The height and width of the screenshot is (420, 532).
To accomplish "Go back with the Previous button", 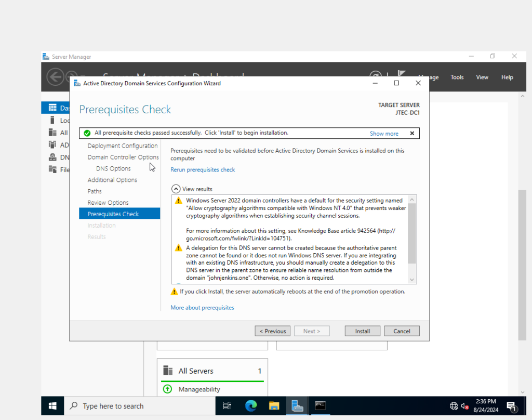I will click(272, 331).
